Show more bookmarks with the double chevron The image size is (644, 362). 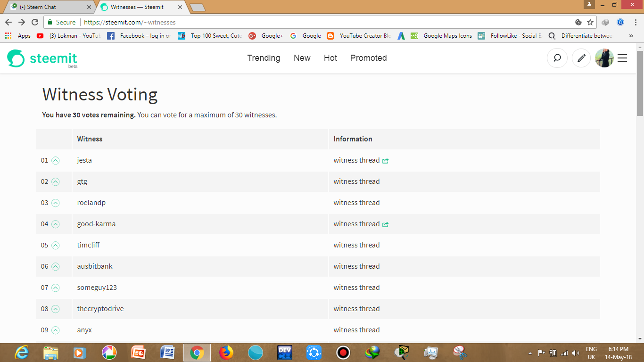(x=631, y=36)
